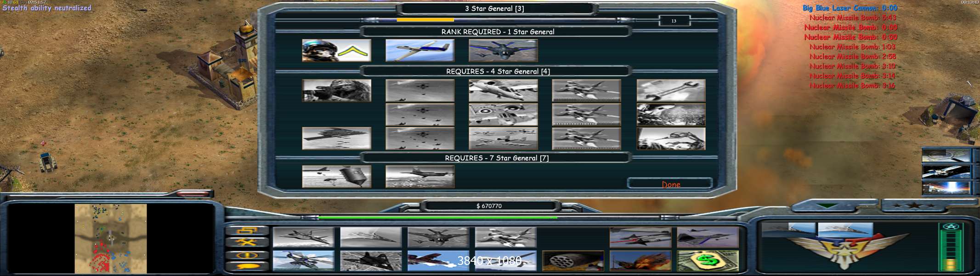The width and height of the screenshot is (980, 276).
Task: Build the black stealth fighter
Action: (x=371, y=261)
